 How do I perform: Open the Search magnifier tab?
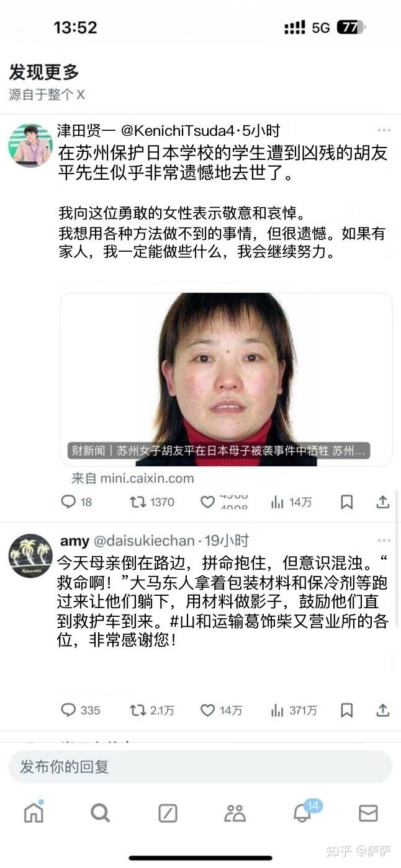[101, 812]
